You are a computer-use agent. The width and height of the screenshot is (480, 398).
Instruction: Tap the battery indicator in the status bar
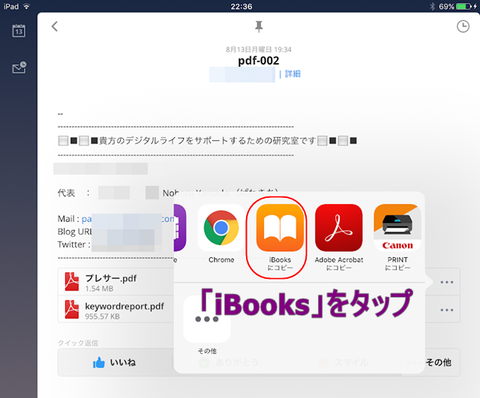463,6
